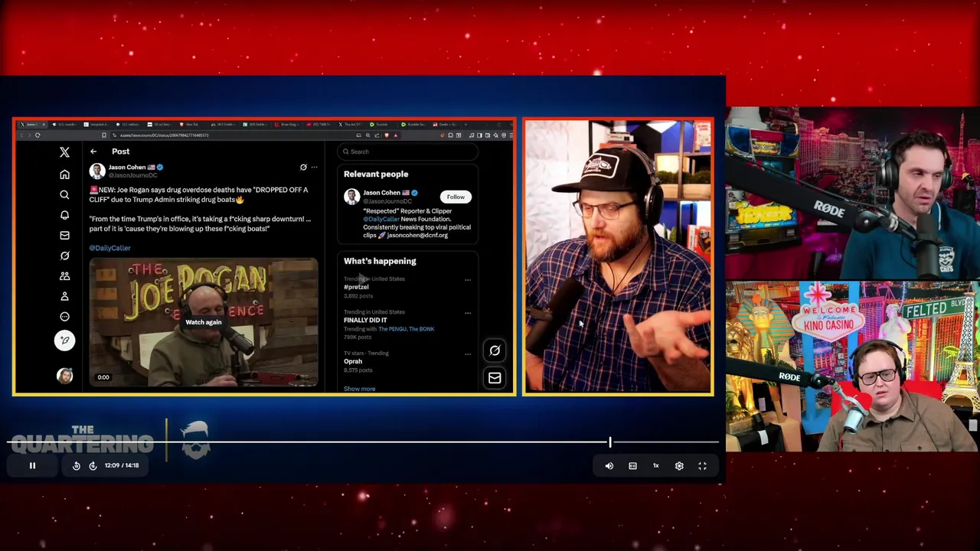Open the #pretzel trending topic
This screenshot has height=551, width=980.
(x=356, y=287)
